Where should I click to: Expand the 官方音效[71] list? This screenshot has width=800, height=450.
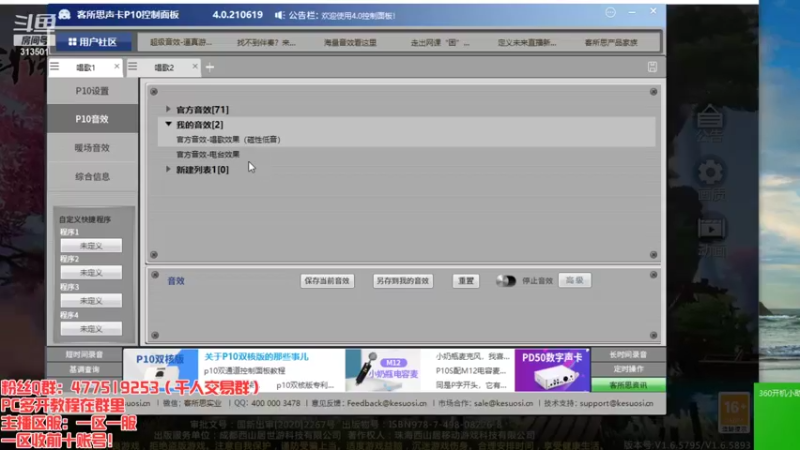(x=168, y=109)
